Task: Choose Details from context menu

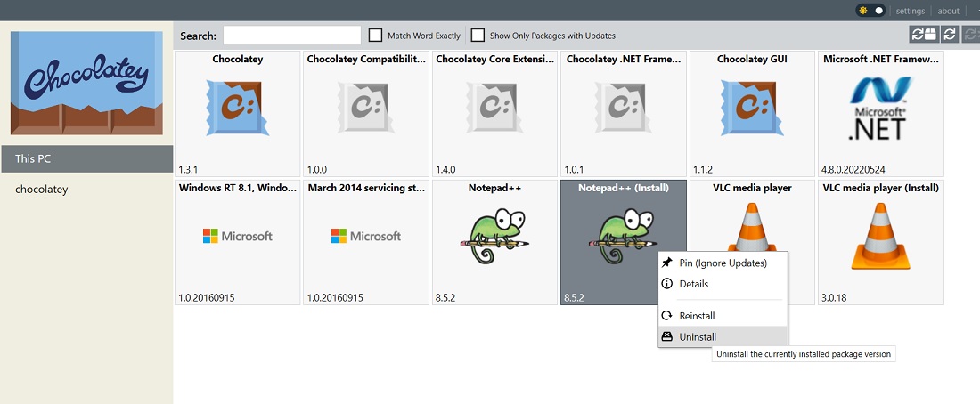Action: [723, 284]
